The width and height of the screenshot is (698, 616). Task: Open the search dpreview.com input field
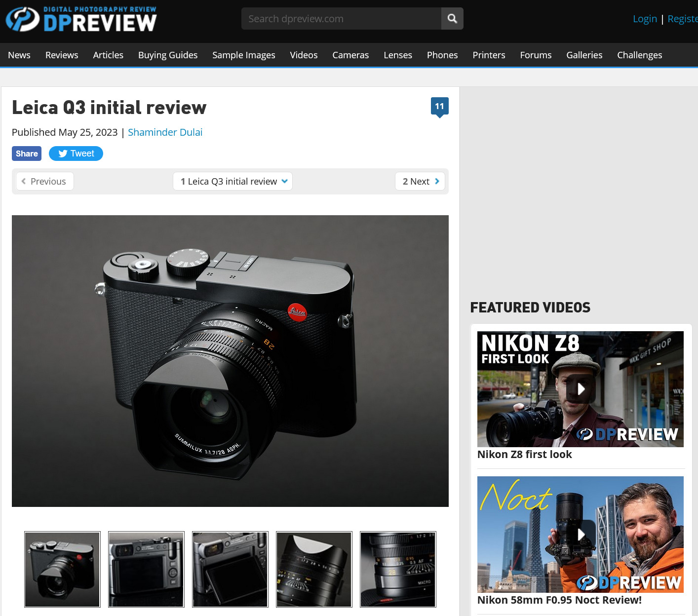pos(341,18)
